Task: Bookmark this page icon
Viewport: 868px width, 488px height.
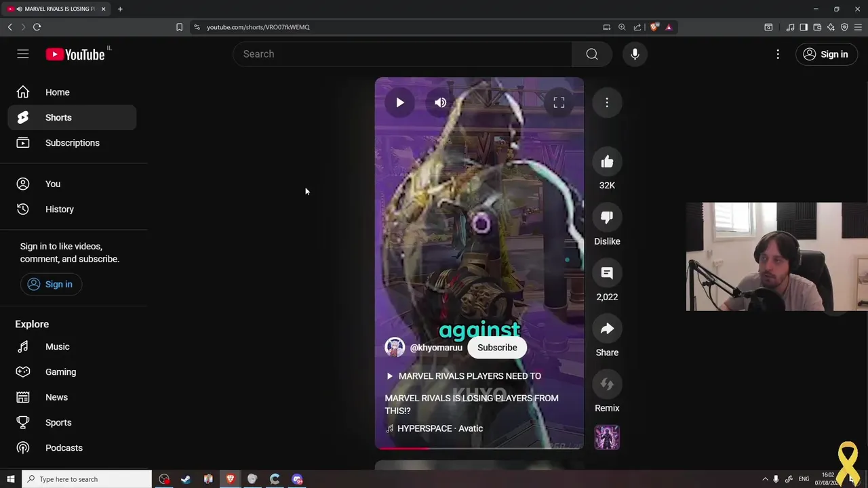Action: (179, 27)
